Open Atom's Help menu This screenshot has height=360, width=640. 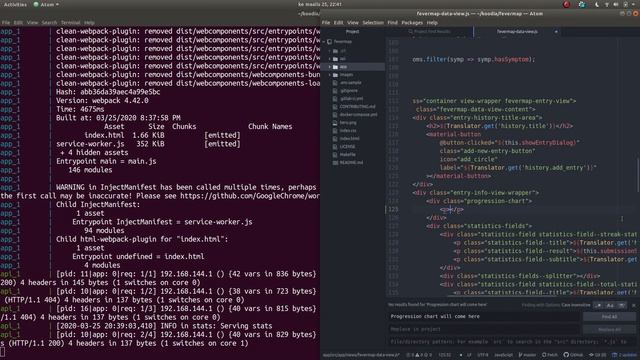(432, 23)
